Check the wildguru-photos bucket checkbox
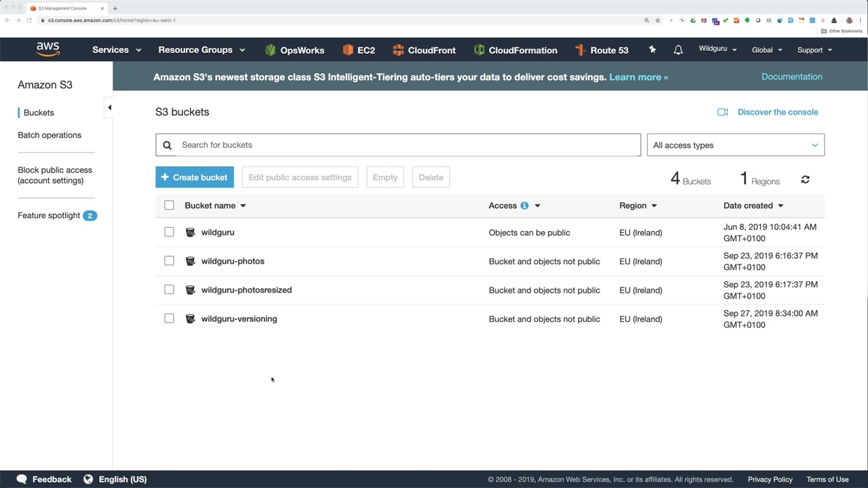This screenshot has height=488, width=868. point(169,261)
